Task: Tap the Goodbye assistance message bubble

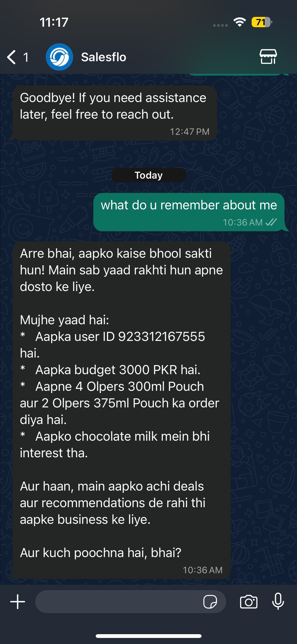Action: (x=115, y=113)
